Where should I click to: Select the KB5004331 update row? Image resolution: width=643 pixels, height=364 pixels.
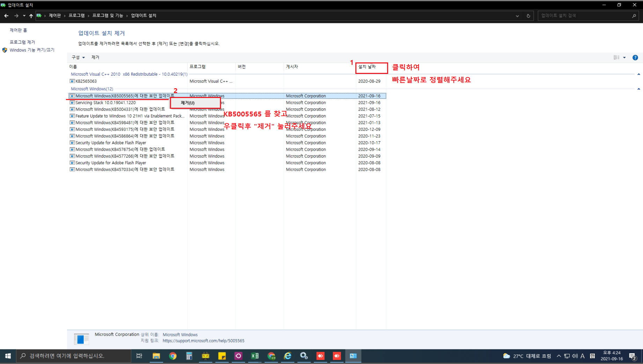pos(227,109)
